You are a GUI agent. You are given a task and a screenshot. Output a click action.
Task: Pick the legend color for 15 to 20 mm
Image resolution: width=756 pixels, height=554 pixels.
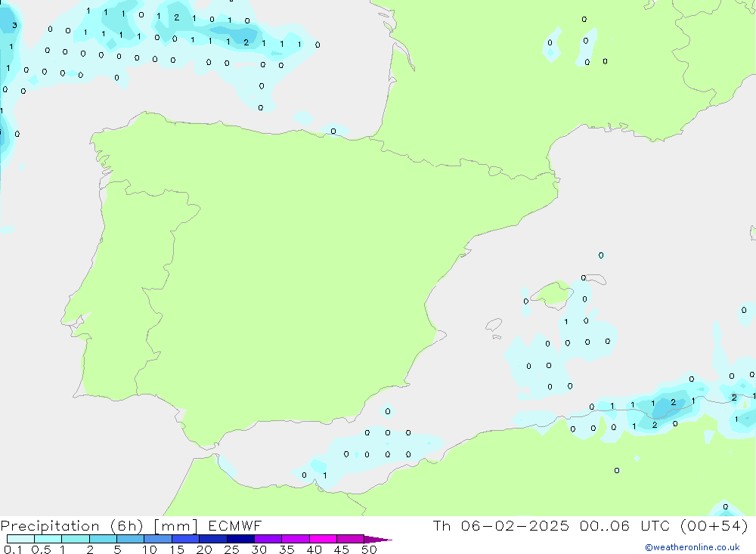click(x=186, y=539)
